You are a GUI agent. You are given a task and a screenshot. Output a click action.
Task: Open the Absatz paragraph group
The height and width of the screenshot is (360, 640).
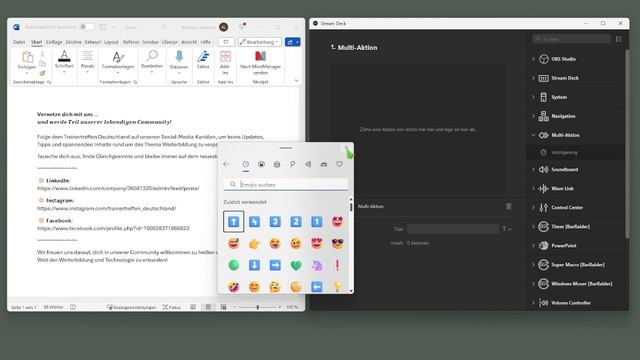point(87,62)
